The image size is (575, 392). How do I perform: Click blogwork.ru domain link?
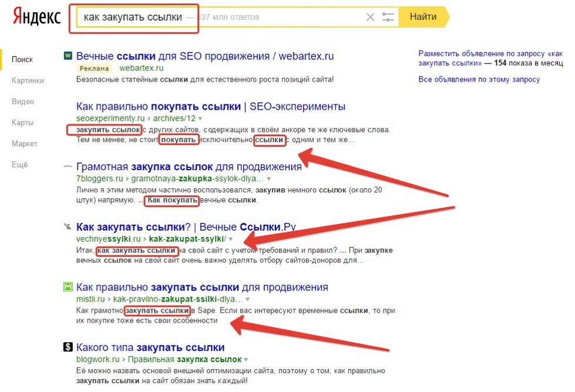coord(98,359)
